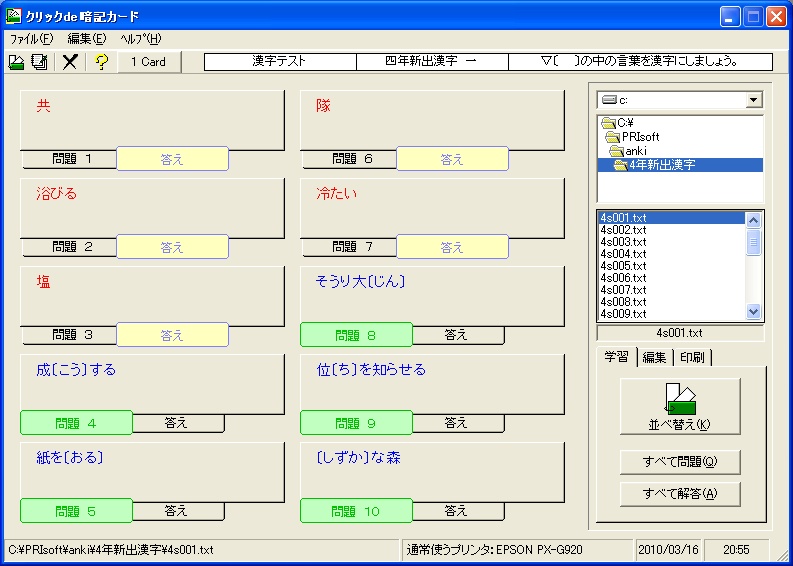Click the date 2010/03/16 in status bar

(x=668, y=550)
